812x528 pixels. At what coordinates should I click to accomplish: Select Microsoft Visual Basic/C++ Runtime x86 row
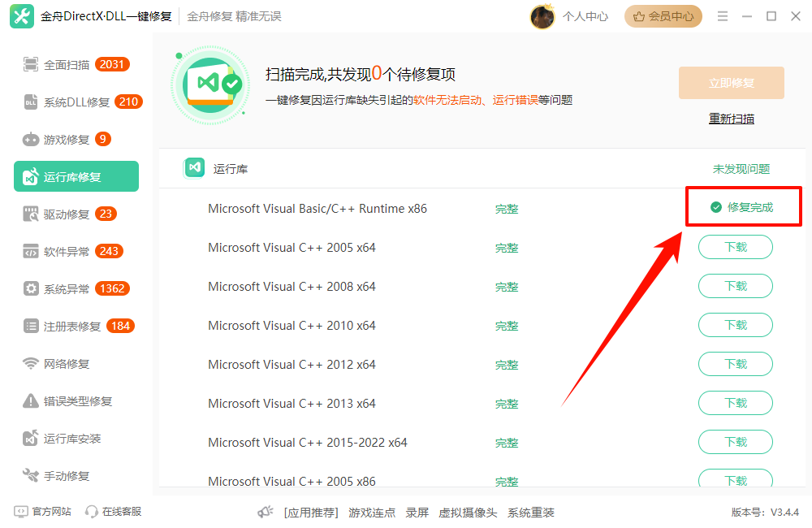pyautogui.click(x=482, y=208)
